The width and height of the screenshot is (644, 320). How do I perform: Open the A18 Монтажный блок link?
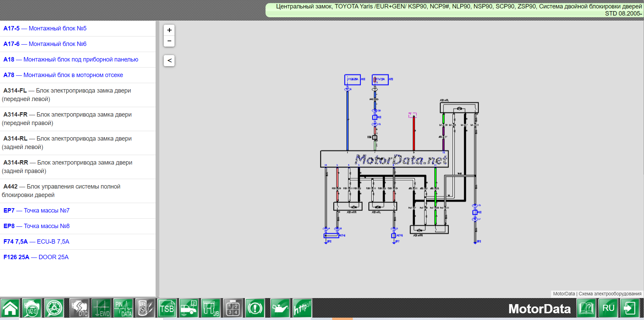71,59
